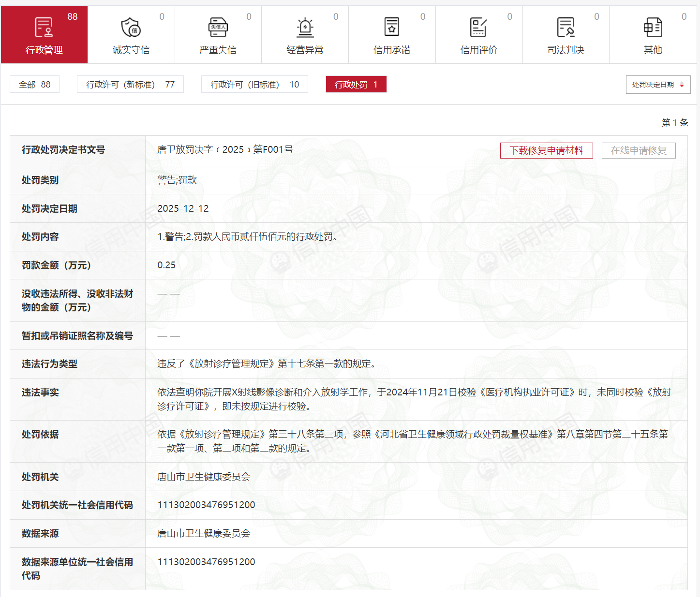Switch to 行政许可（旧标准）10 tab
Screen dimensions: 700x597
point(254,85)
